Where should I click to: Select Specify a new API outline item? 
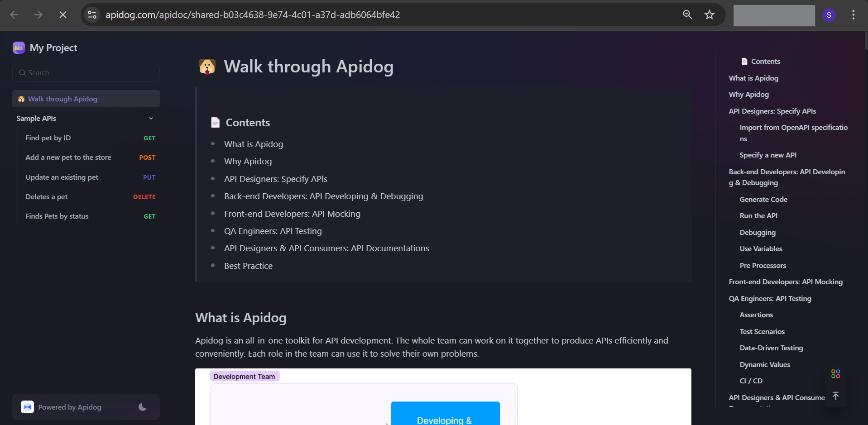pos(768,155)
